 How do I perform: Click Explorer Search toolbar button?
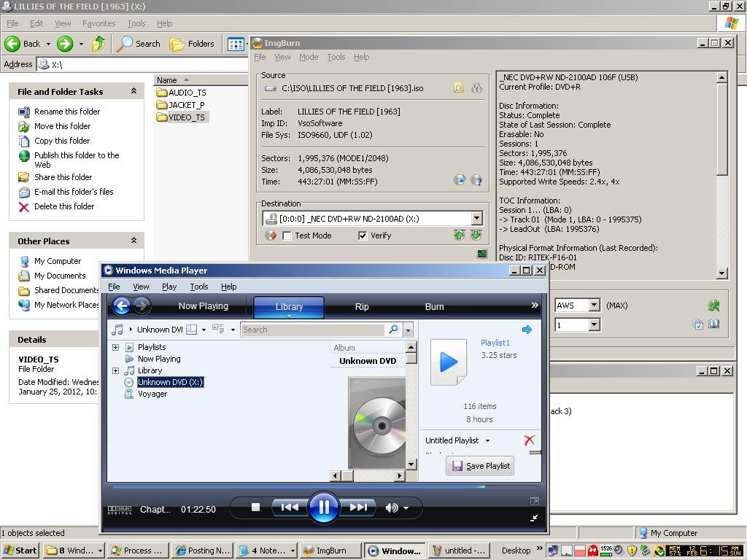point(139,44)
